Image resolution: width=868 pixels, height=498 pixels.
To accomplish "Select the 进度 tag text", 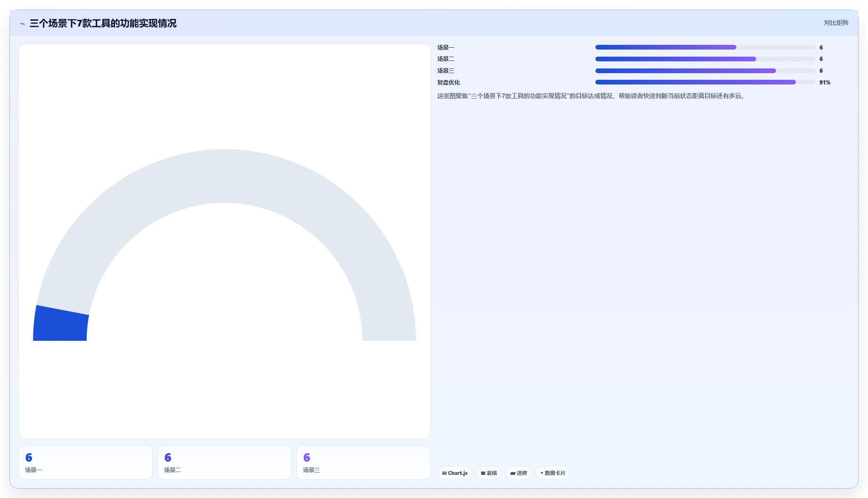I will (522, 473).
